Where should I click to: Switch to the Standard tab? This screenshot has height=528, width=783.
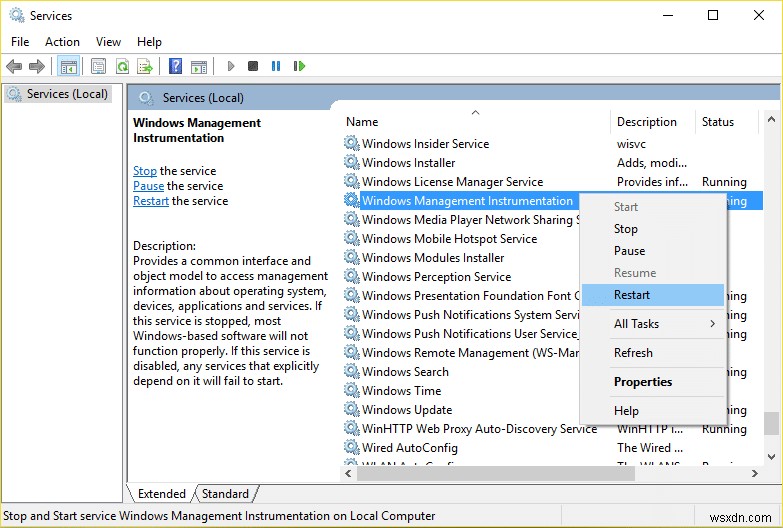click(x=225, y=494)
